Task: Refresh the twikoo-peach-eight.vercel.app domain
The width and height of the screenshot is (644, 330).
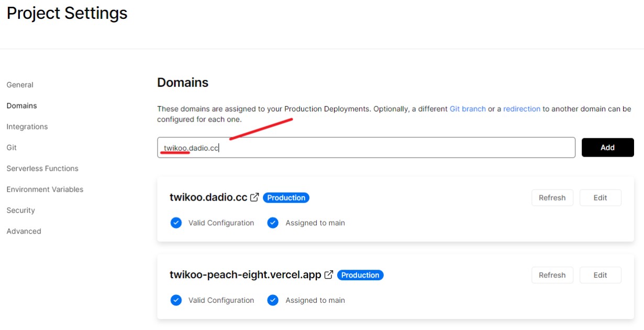Action: click(552, 275)
